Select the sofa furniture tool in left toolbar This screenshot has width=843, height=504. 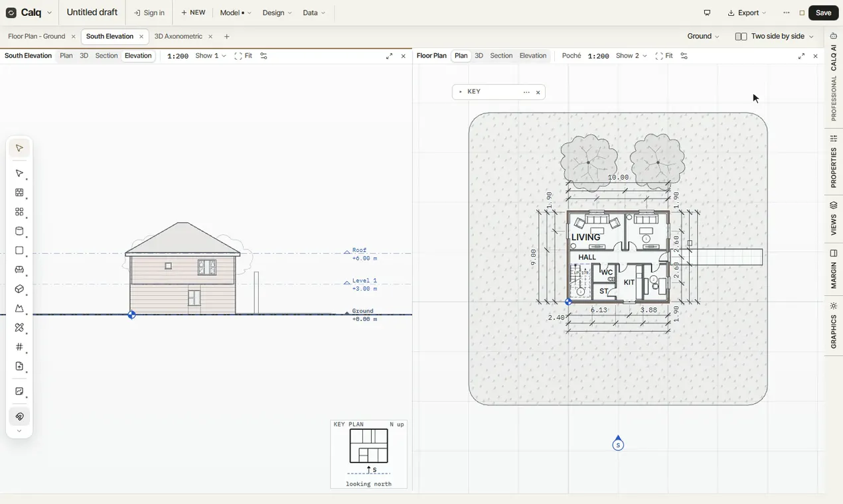[19, 270]
